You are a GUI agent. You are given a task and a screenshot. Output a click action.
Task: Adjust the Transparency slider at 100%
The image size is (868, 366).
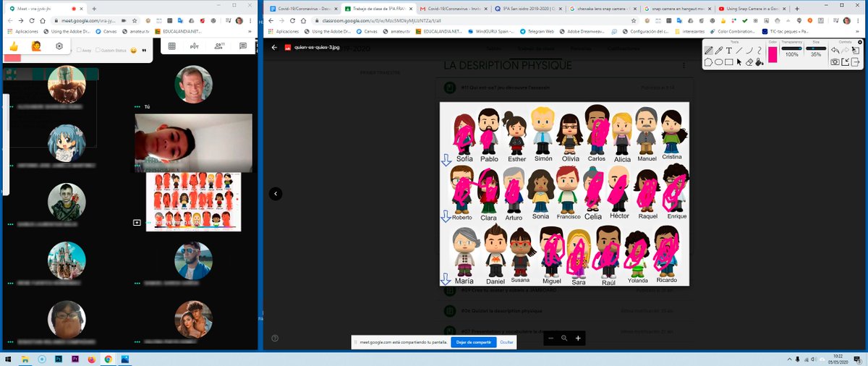(793, 48)
